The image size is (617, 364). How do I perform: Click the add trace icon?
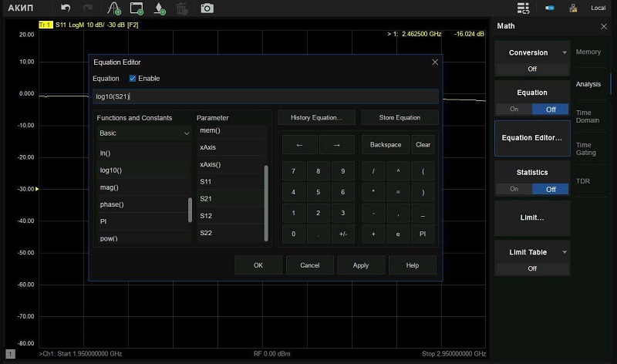click(113, 8)
